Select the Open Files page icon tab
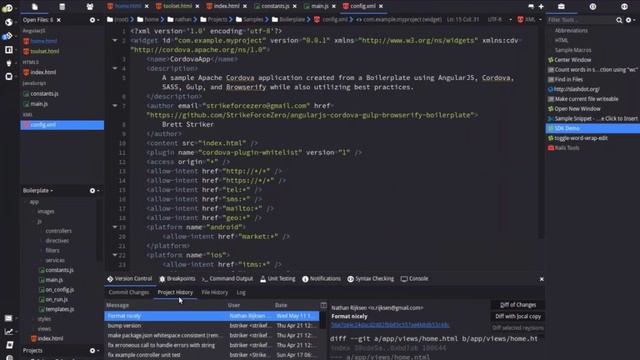Image resolution: width=640 pixels, height=360 pixels. [35, 7]
